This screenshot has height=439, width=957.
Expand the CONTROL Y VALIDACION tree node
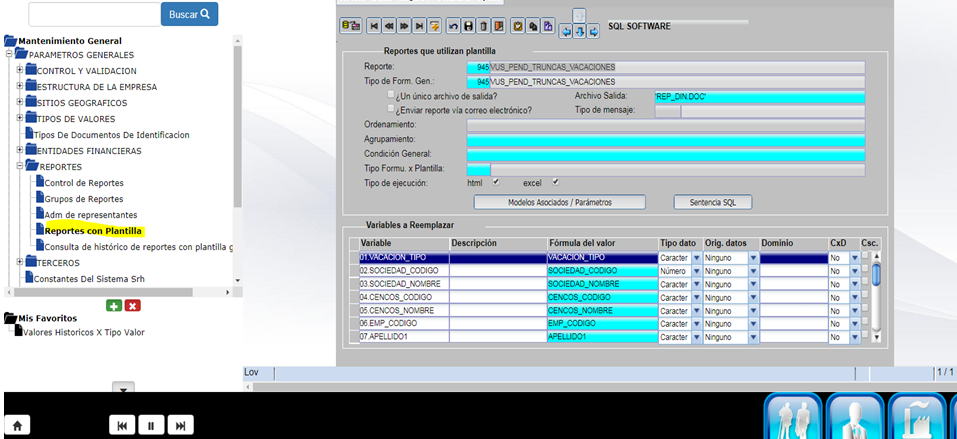click(x=19, y=70)
